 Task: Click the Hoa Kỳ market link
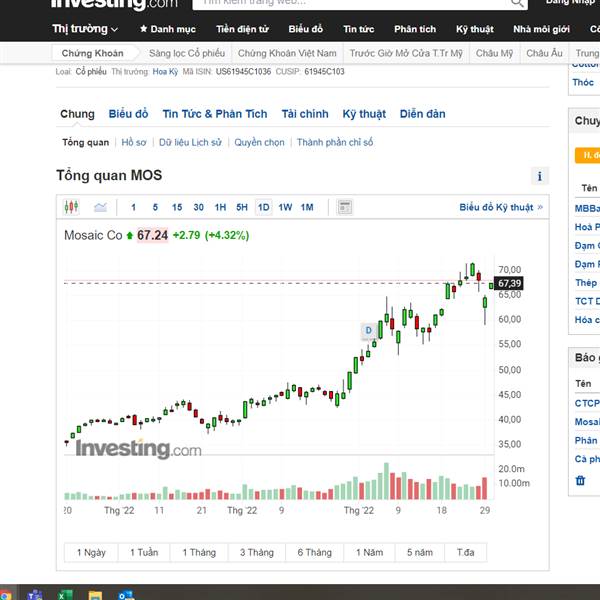(165, 72)
